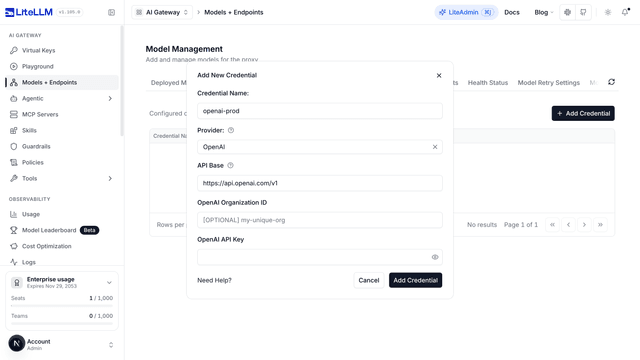640x360 pixels.
Task: Collapse Enterprise usage panel chevron
Action: 109,282
